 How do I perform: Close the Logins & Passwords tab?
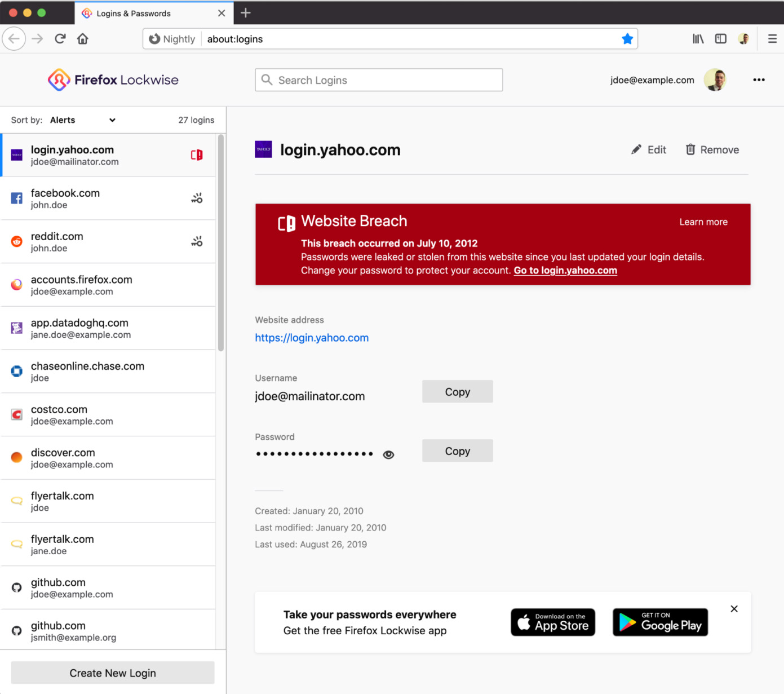(x=222, y=13)
